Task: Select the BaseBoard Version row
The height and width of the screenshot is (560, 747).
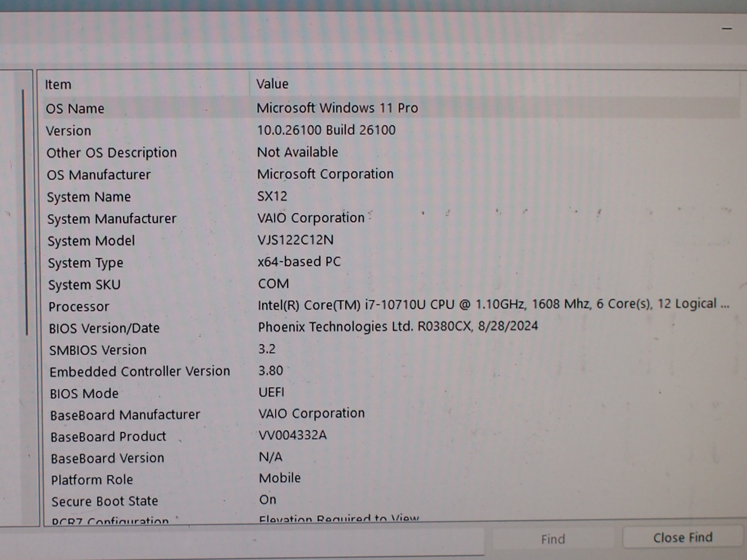Action: coord(391,458)
